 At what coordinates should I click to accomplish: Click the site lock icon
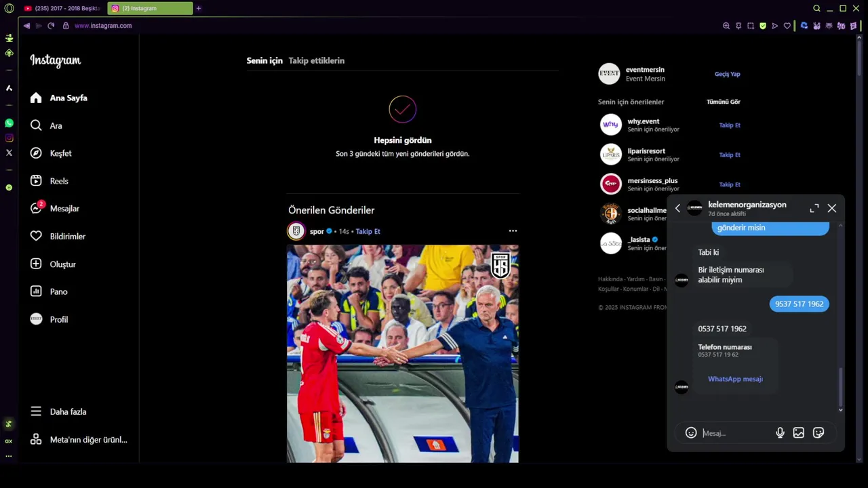click(66, 26)
